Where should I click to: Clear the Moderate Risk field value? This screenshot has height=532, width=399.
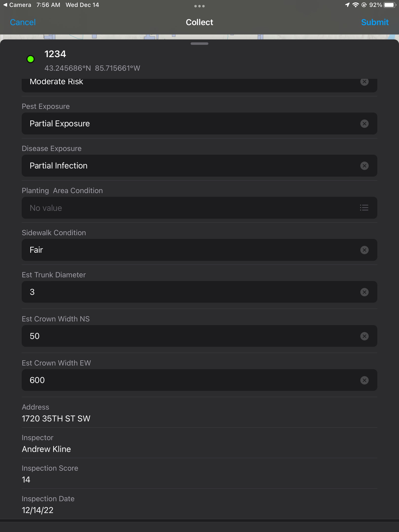tap(364, 82)
